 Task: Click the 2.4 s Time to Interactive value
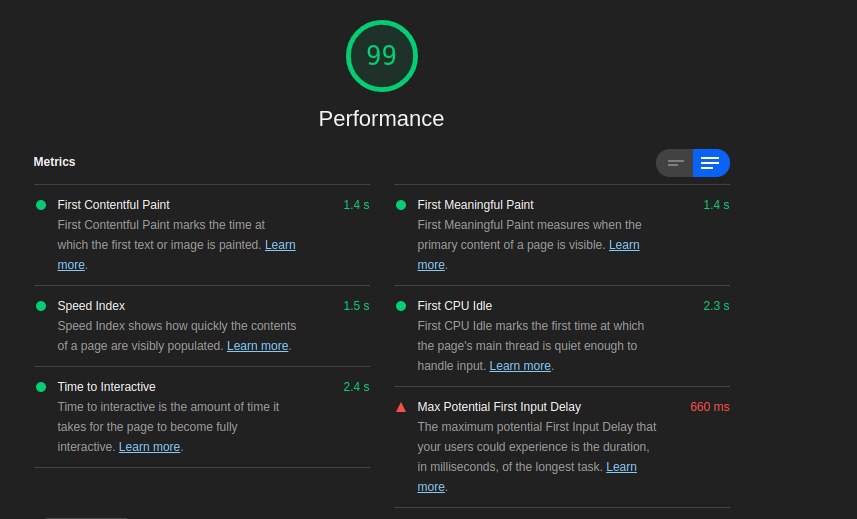pyautogui.click(x=356, y=387)
